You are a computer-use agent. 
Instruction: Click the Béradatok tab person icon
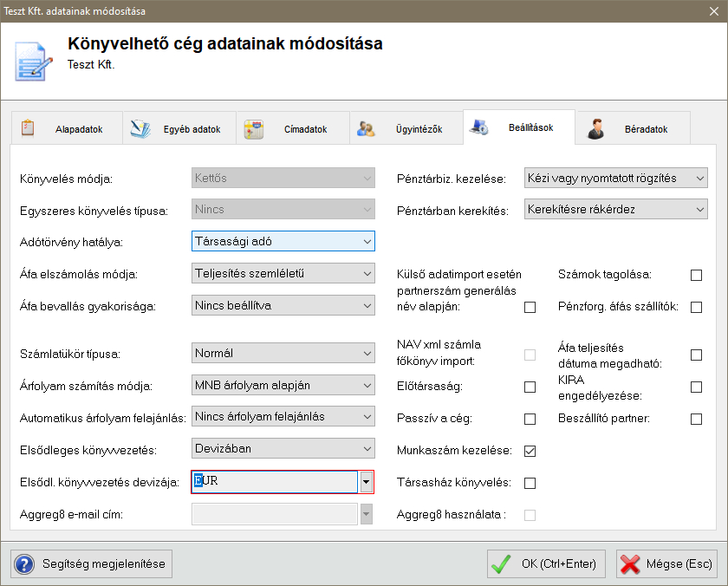click(595, 129)
